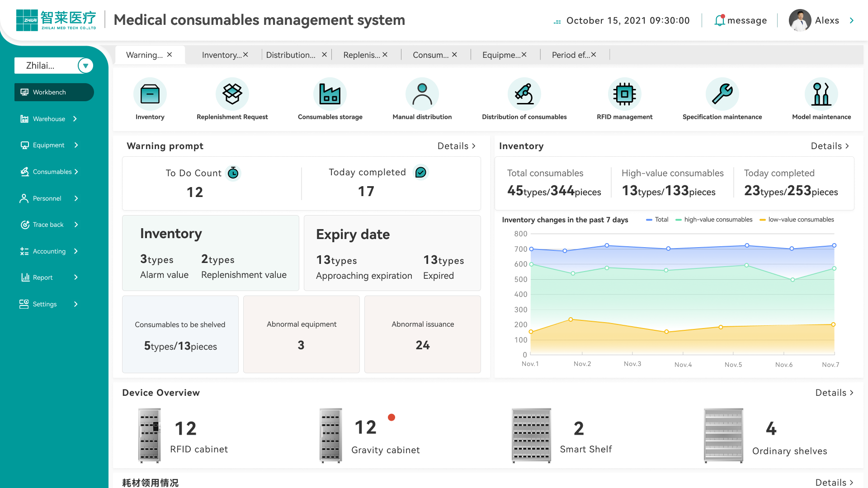Switch to the Replenishment tab
The image size is (868, 488).
[362, 55]
